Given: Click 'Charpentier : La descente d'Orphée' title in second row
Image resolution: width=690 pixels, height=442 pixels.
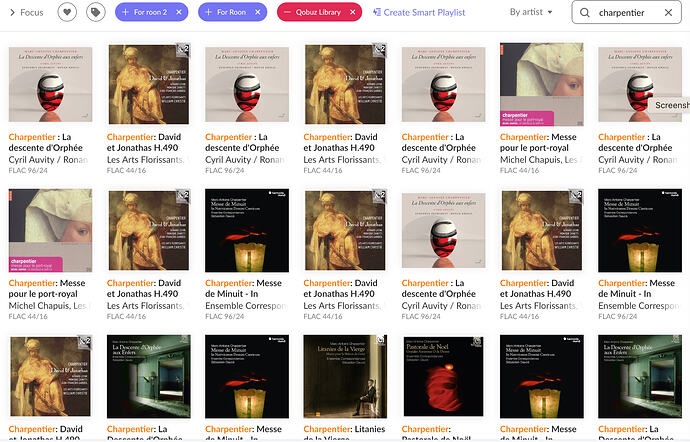Looking at the screenshot, I should click(439, 288).
